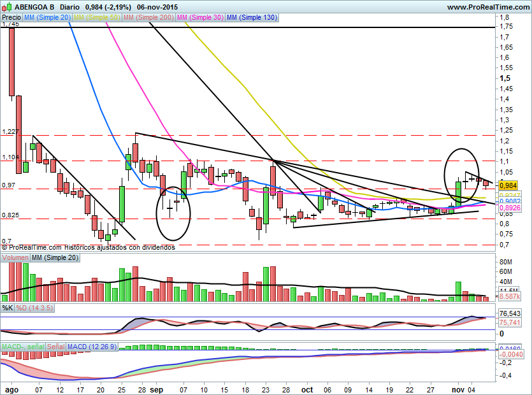Select the Señal indicator label

coord(56,347)
